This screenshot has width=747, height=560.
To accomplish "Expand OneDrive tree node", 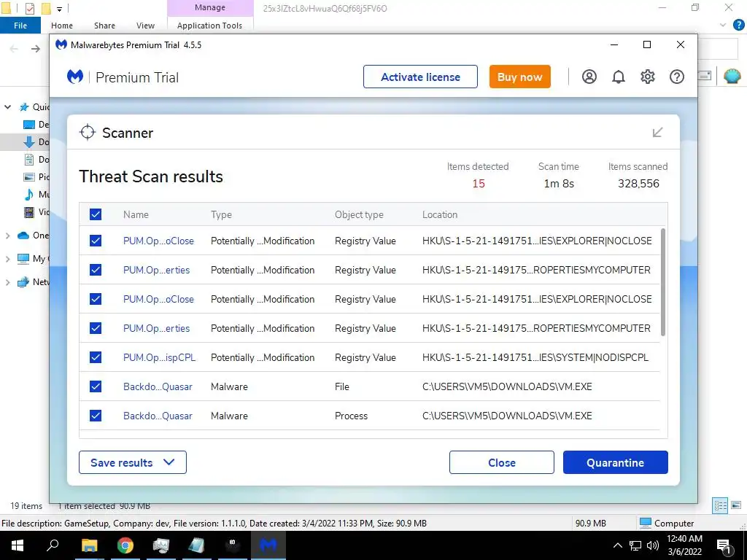I will 7,236.
